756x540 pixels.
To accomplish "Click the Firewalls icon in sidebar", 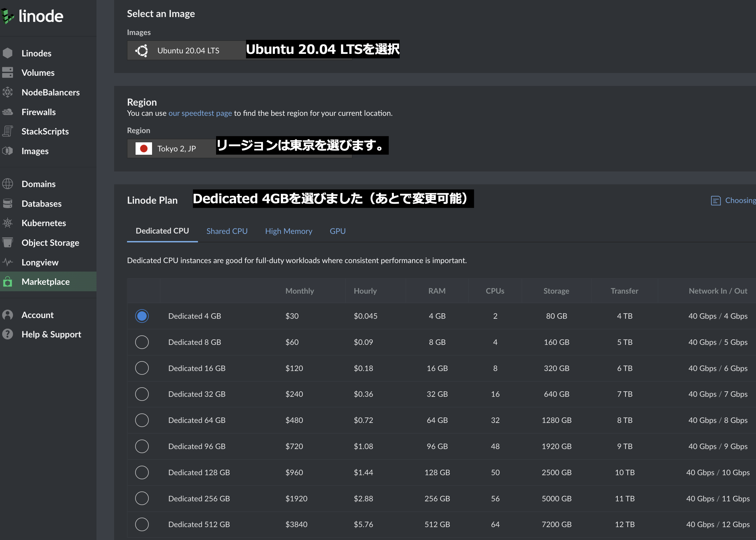I will (x=7, y=112).
